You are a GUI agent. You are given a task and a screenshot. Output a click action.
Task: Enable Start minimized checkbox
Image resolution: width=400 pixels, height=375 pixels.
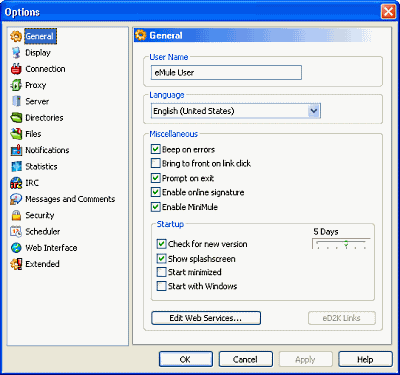pyautogui.click(x=161, y=272)
